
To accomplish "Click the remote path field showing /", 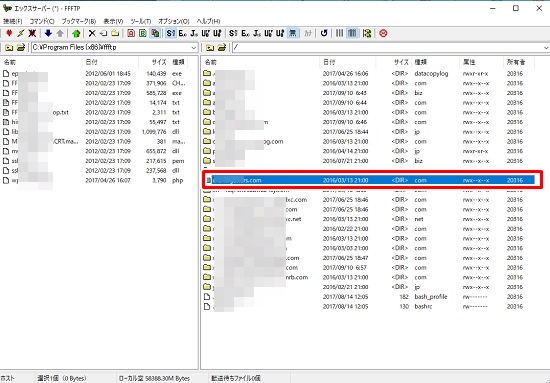I will (387, 47).
